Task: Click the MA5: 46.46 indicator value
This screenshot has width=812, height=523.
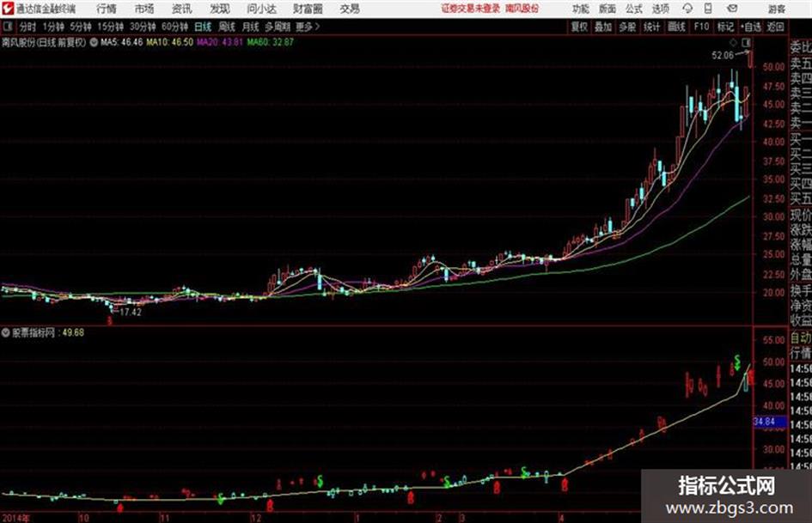Action: (122, 42)
